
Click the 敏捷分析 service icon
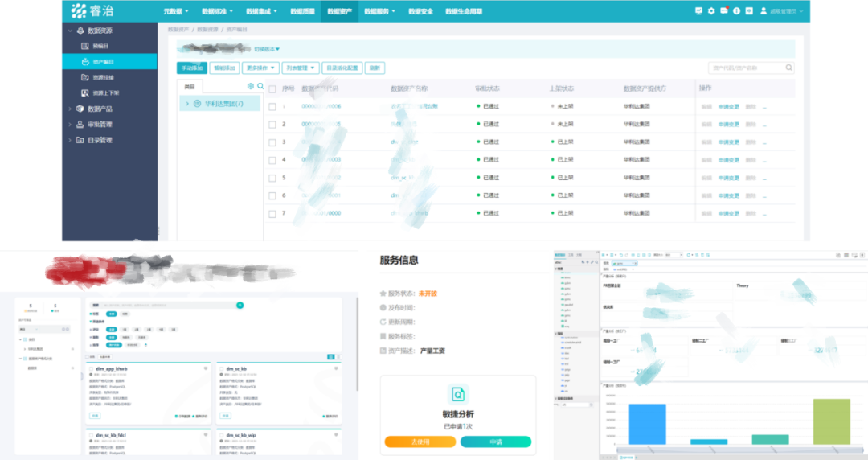point(457,394)
